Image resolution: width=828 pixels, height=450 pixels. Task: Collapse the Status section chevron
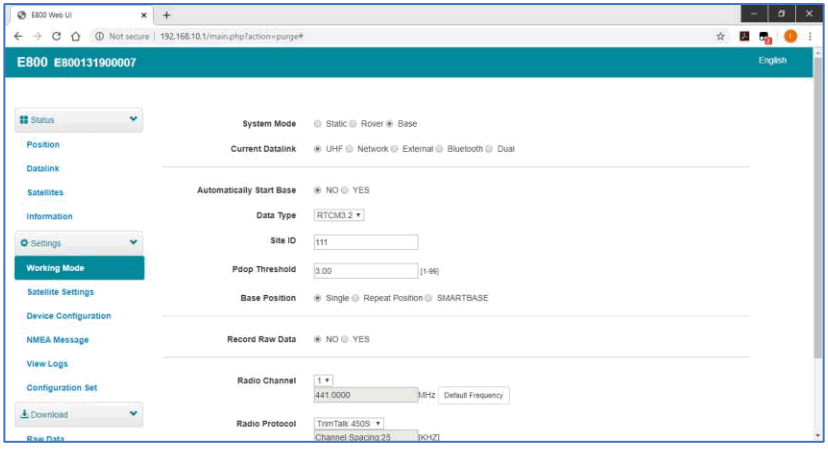click(133, 119)
